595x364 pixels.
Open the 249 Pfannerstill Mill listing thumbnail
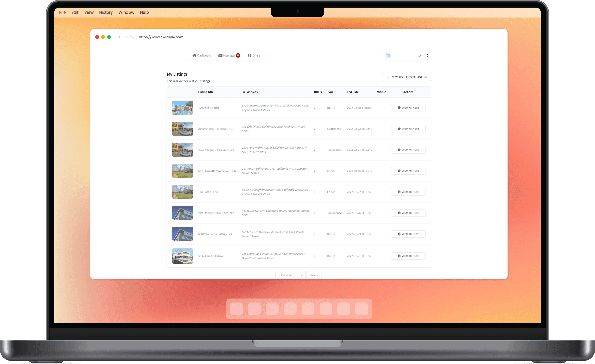click(x=183, y=213)
